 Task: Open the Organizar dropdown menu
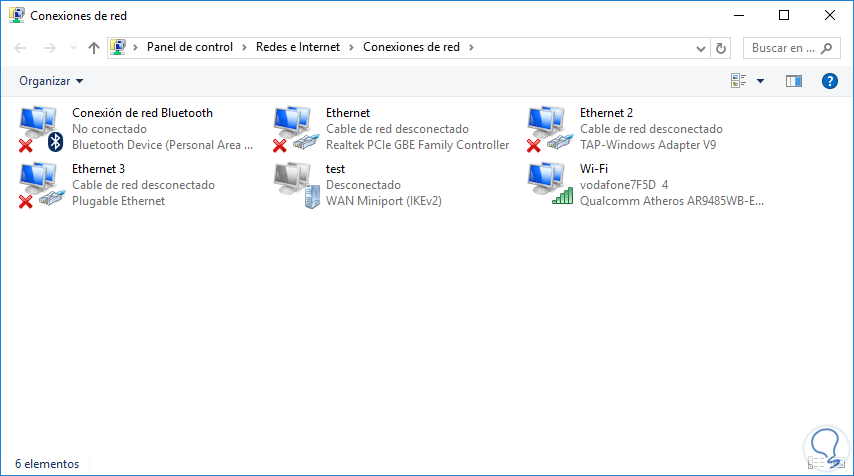[x=51, y=81]
